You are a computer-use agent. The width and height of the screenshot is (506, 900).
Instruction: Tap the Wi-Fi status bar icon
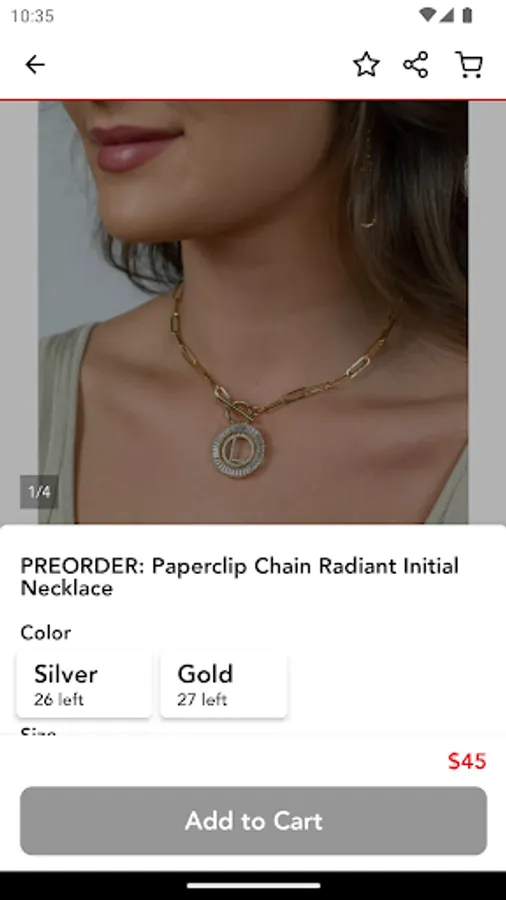coord(427,15)
